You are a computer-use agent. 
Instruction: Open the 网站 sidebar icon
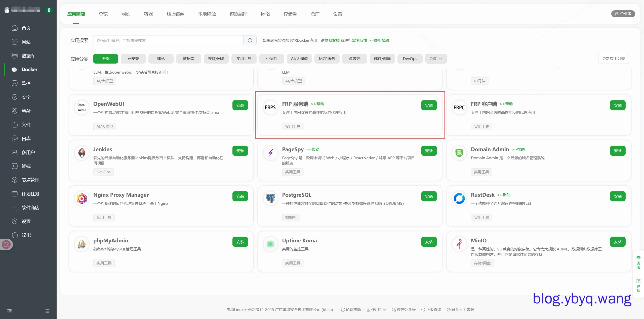[15, 42]
